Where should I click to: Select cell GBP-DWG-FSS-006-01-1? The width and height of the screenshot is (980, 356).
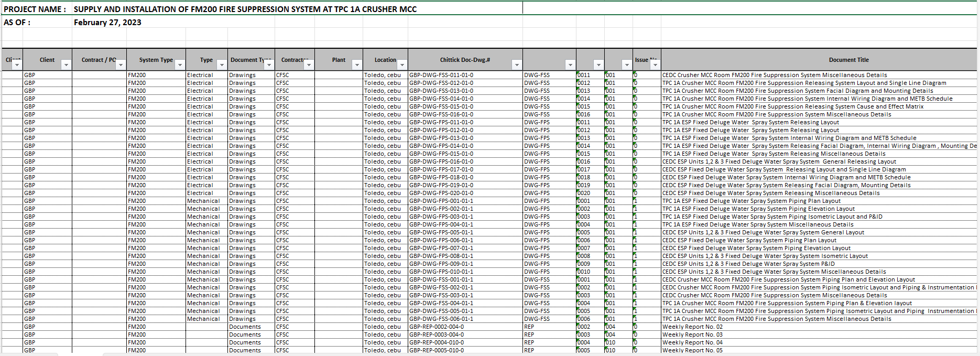pyautogui.click(x=465, y=319)
